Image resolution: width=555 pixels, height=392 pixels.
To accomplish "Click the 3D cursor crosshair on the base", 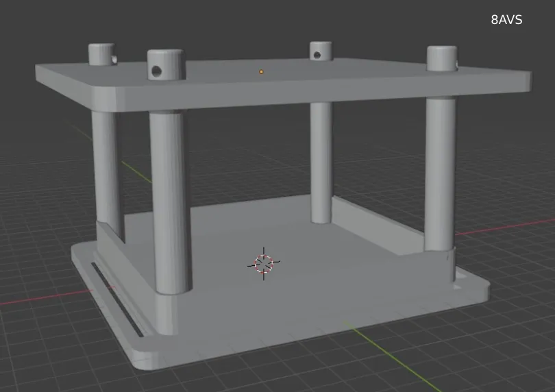I will [264, 264].
